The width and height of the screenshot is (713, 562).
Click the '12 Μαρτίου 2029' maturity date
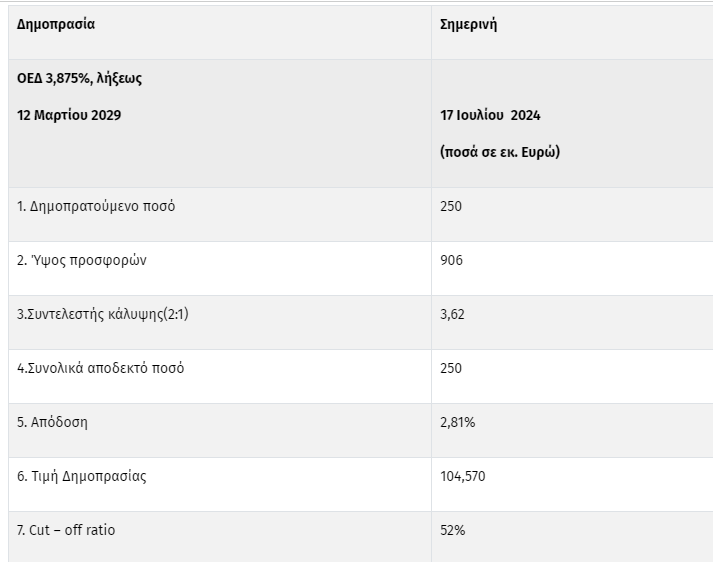click(69, 115)
